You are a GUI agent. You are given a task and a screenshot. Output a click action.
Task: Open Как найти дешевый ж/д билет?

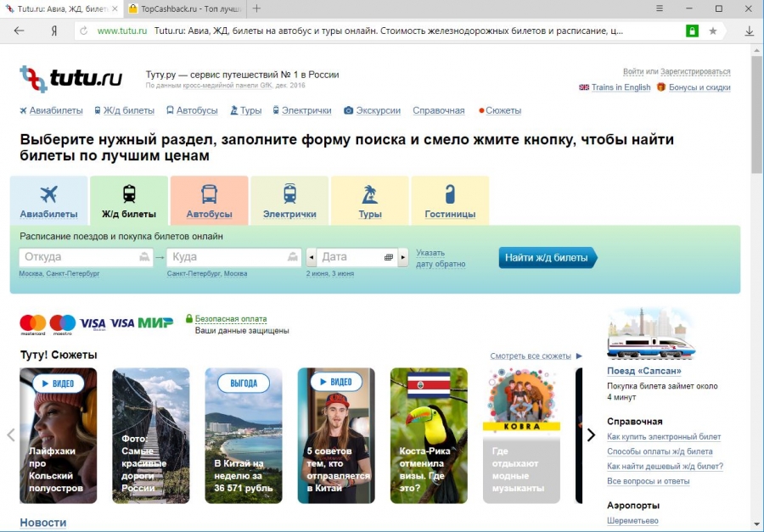(665, 466)
